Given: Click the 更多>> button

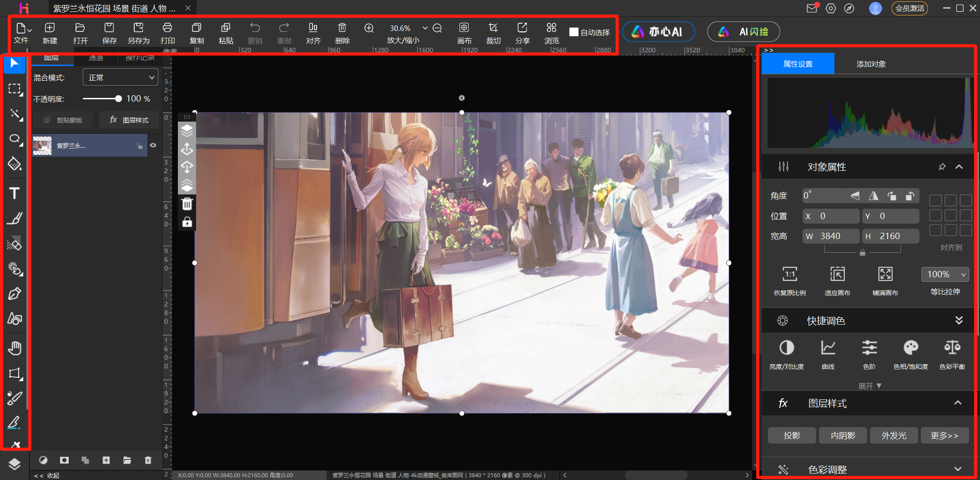Looking at the screenshot, I should pyautogui.click(x=945, y=435).
